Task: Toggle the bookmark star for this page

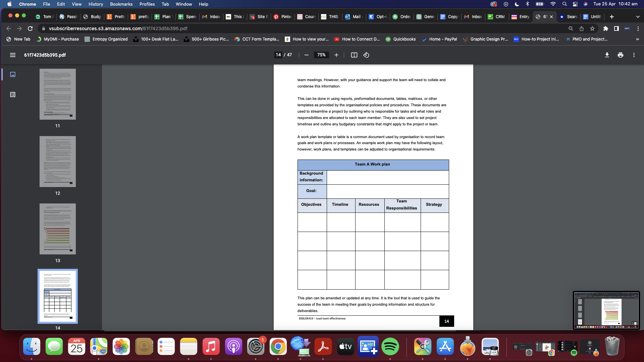Action: [x=592, y=28]
